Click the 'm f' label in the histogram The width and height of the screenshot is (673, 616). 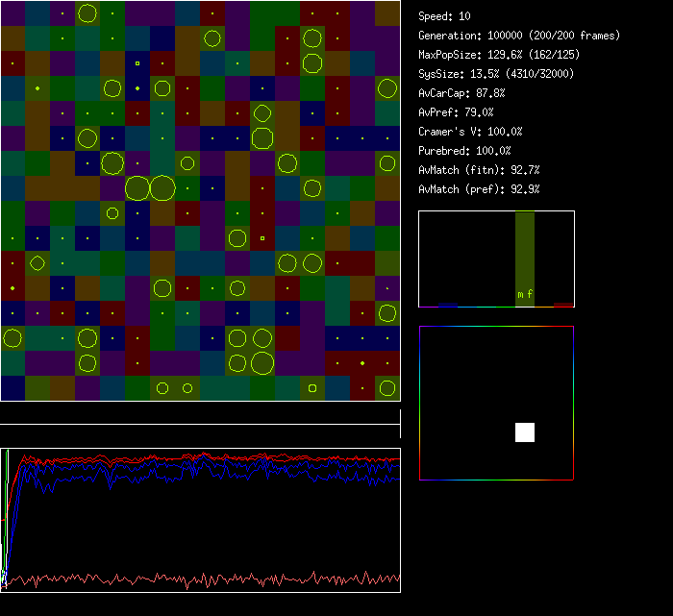525,294
